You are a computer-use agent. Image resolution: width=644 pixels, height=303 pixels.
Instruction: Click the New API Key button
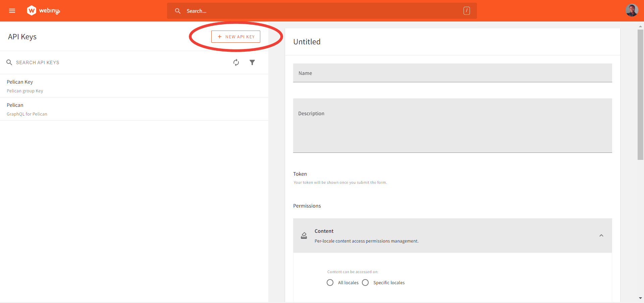pyautogui.click(x=236, y=37)
